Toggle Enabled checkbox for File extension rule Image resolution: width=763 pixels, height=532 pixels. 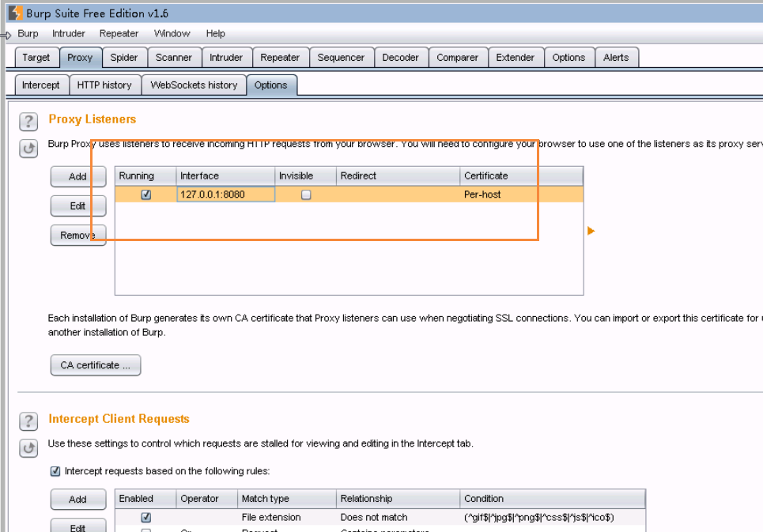click(x=146, y=518)
